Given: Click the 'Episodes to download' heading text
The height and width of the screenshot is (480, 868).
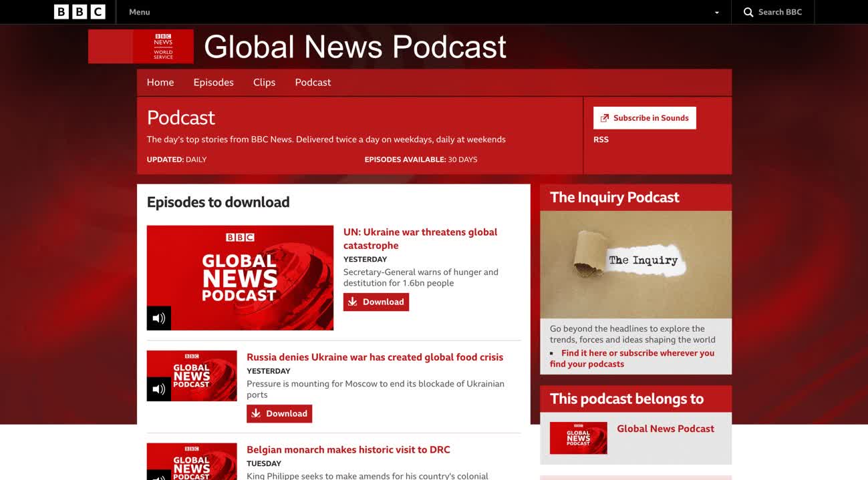Looking at the screenshot, I should pos(219,202).
